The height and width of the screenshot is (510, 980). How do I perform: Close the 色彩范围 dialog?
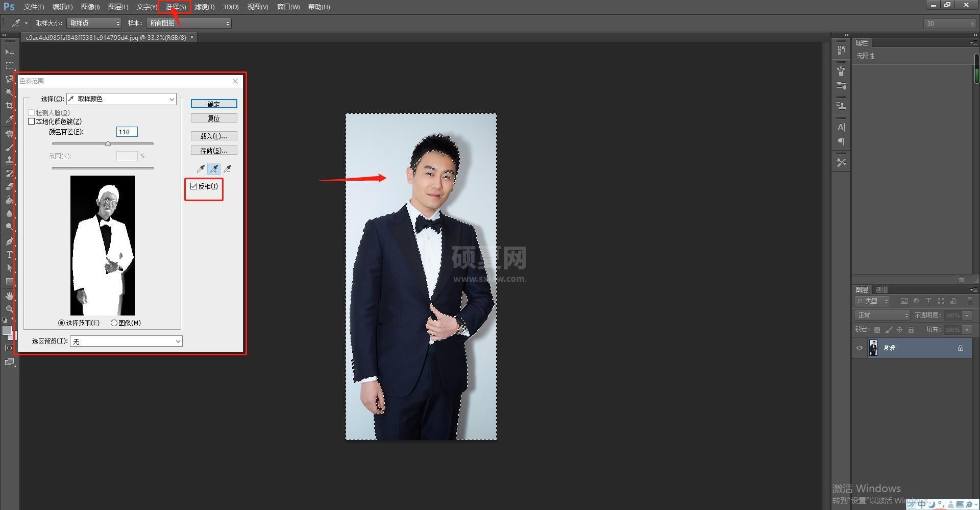tap(235, 81)
